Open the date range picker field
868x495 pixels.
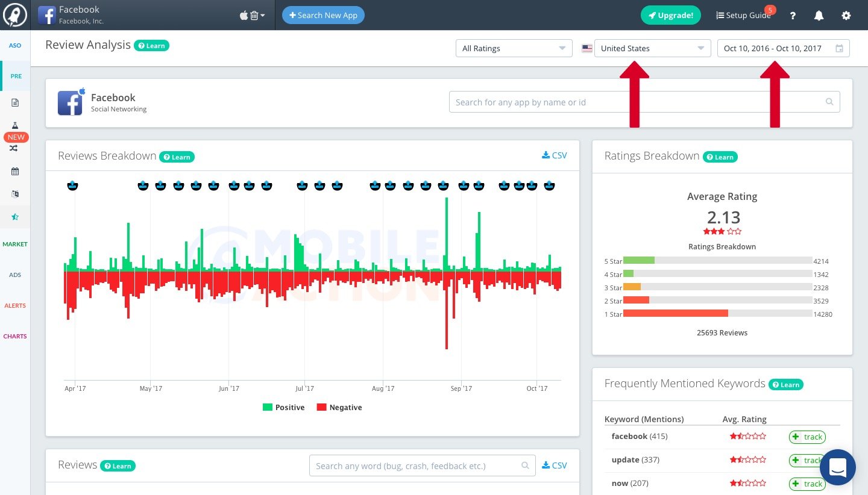(x=783, y=48)
